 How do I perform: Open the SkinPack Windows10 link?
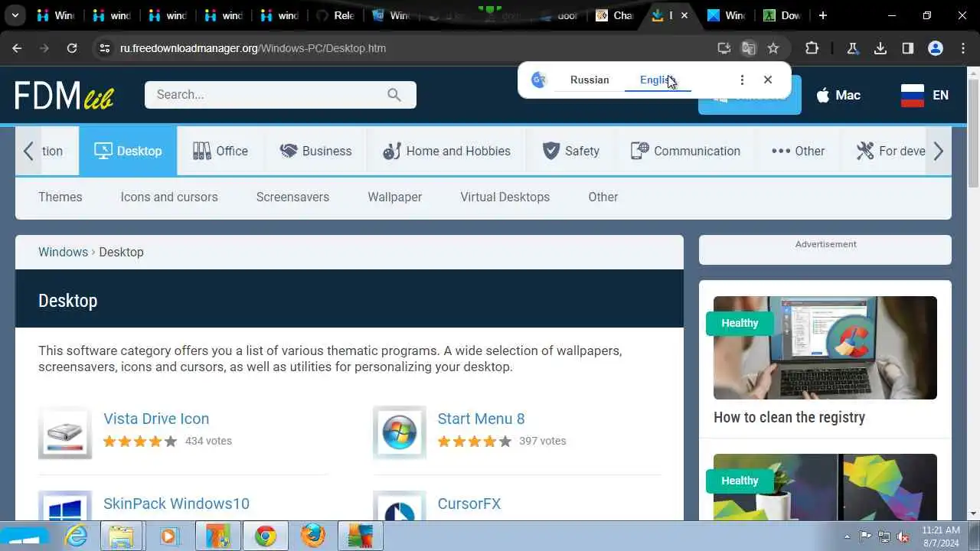click(x=176, y=504)
